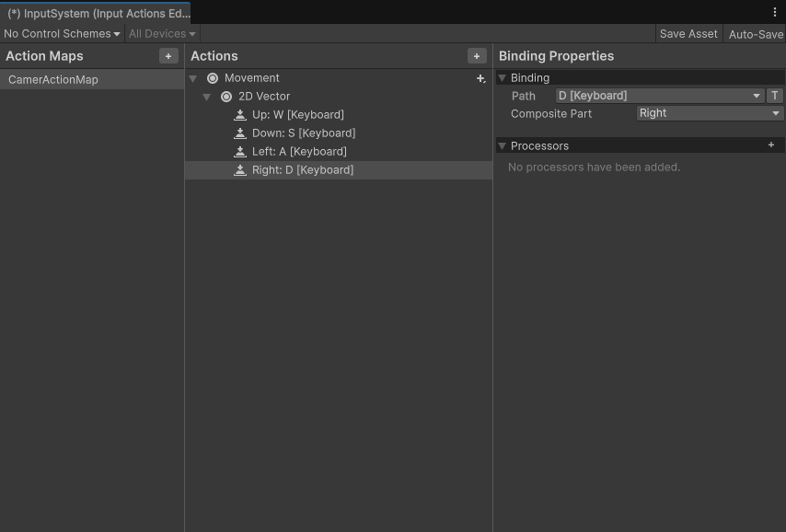Open the window kebab options menu

(775, 12)
